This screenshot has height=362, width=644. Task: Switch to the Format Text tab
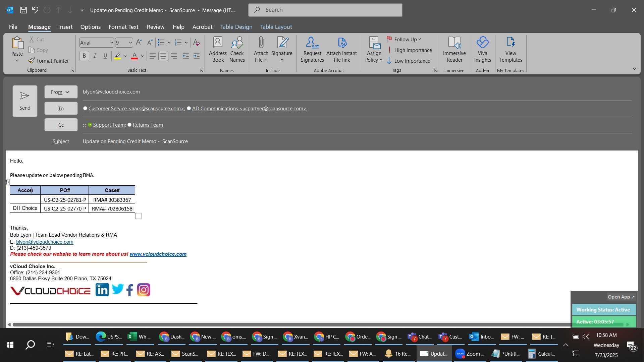click(x=123, y=27)
